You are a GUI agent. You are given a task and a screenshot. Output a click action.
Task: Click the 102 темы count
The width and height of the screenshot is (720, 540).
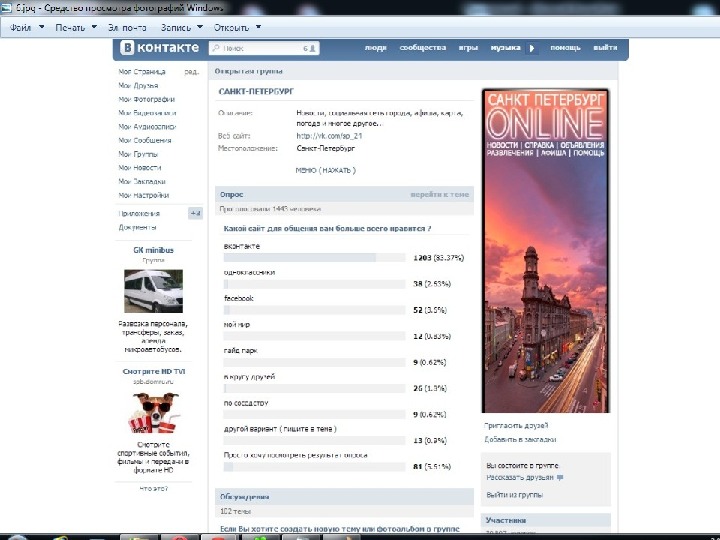(x=236, y=511)
